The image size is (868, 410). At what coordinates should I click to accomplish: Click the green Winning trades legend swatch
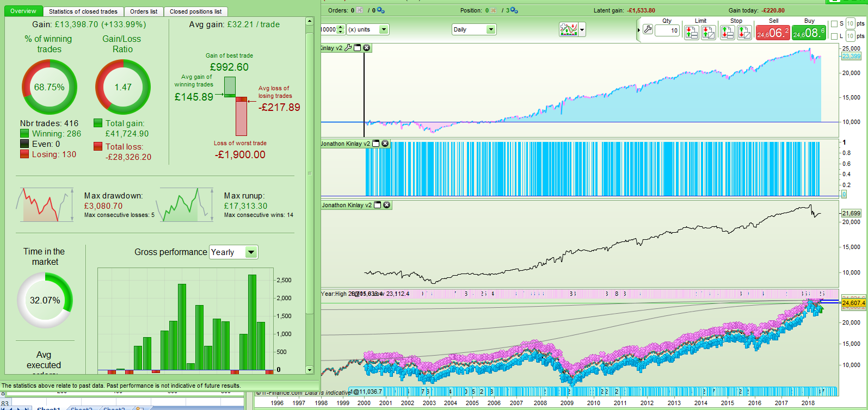point(24,133)
